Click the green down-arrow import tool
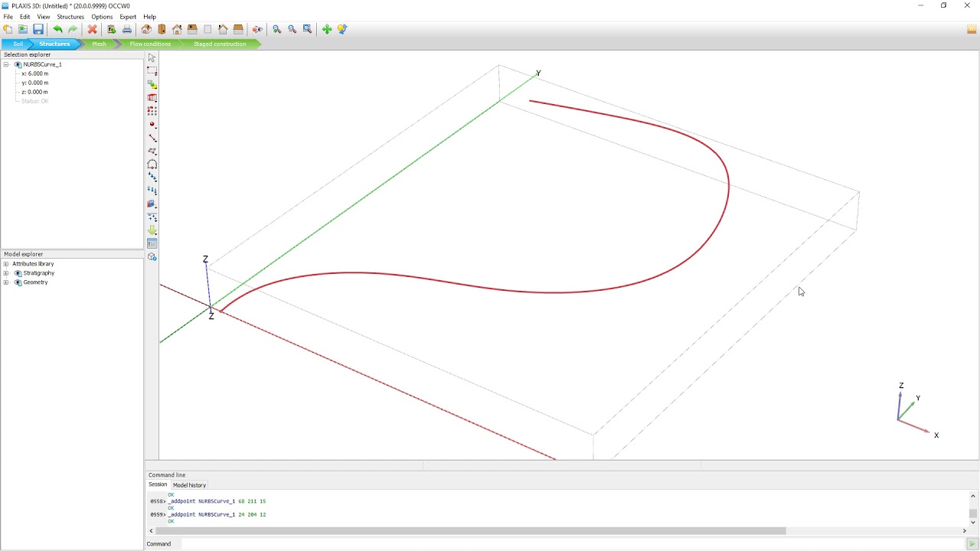This screenshot has width=980, height=551. [x=152, y=230]
